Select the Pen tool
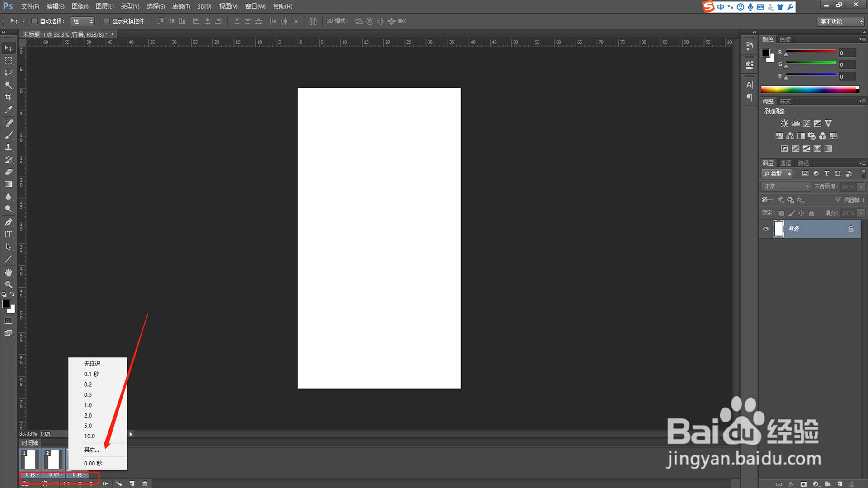This screenshot has height=488, width=868. (x=9, y=222)
